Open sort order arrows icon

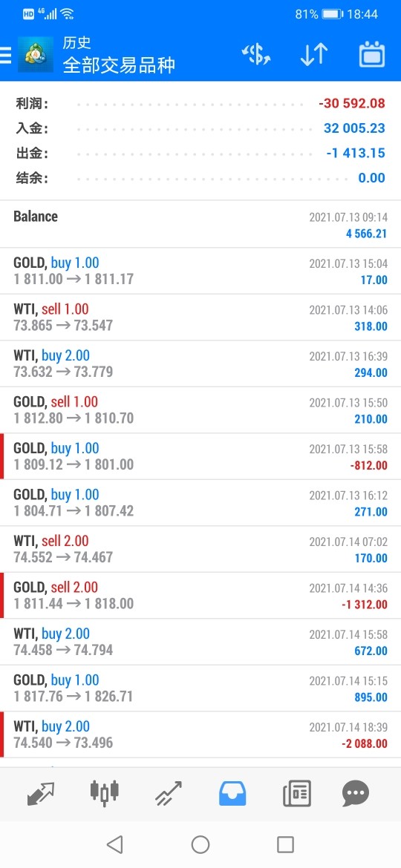click(x=314, y=55)
